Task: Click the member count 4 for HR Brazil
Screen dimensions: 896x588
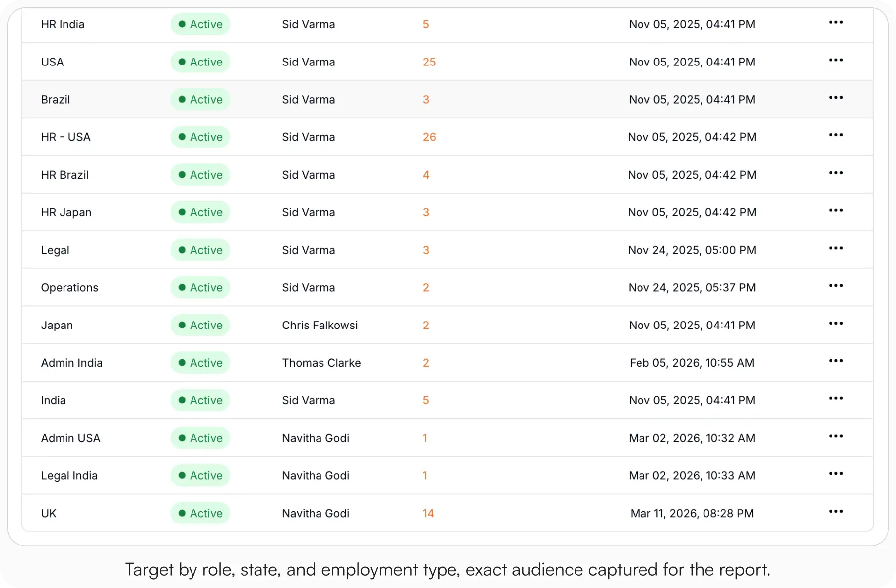Action: [426, 175]
